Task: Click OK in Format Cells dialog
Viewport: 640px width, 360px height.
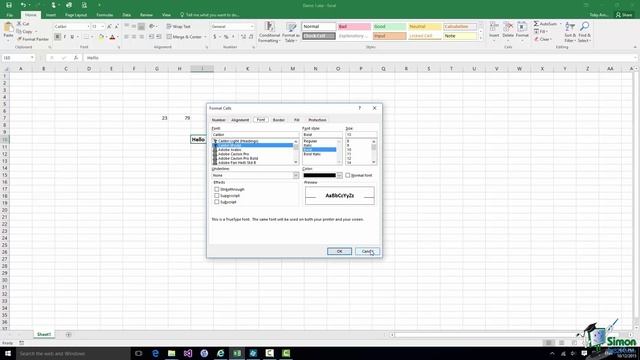Action: coord(339,251)
